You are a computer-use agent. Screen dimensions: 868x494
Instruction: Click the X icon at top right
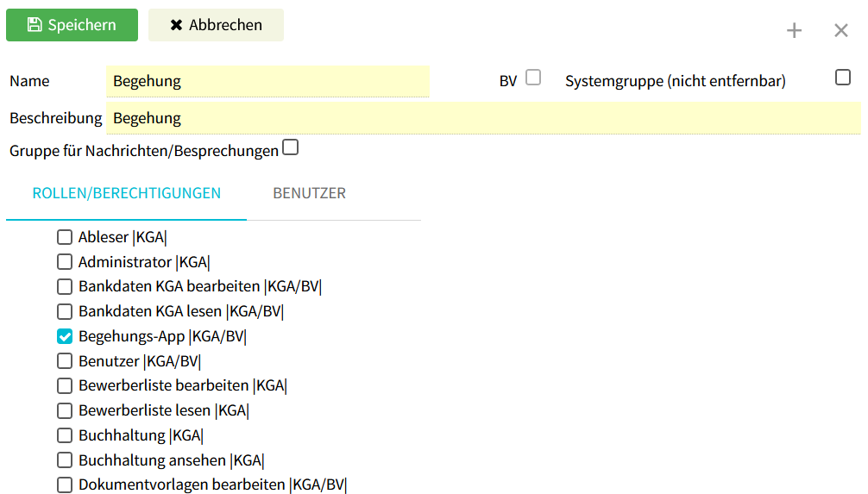pos(840,31)
